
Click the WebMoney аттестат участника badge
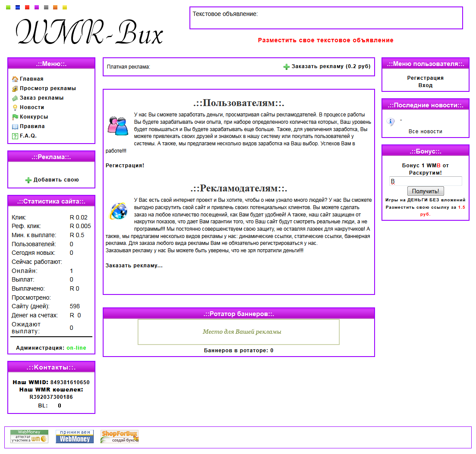(x=29, y=436)
